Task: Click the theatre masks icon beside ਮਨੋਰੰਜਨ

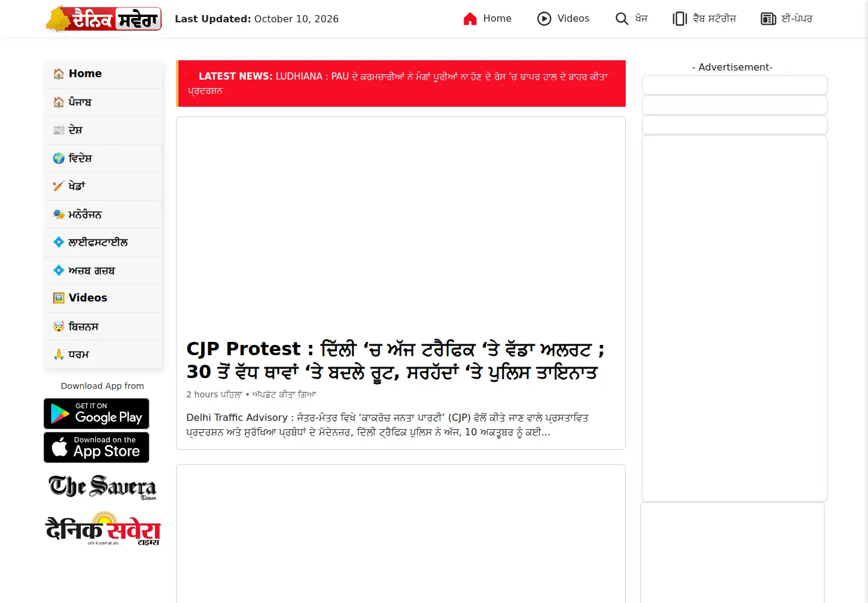Action: 58,214
